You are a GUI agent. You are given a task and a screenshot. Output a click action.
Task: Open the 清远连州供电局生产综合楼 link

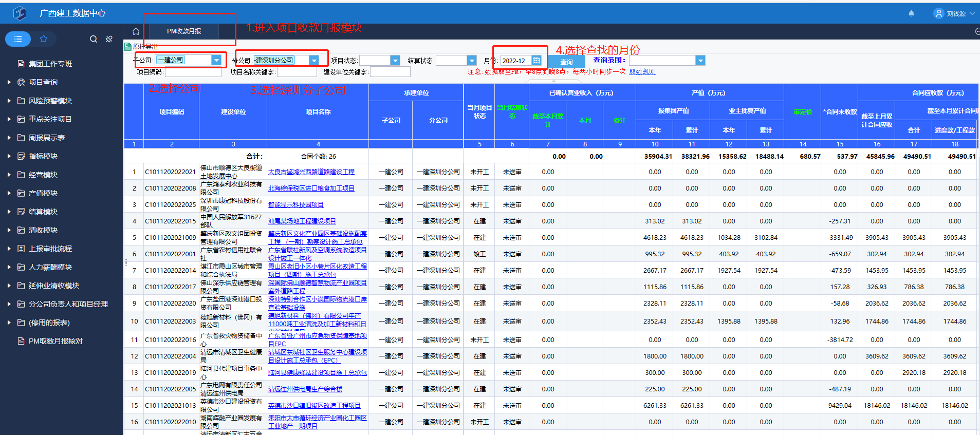pos(305,389)
